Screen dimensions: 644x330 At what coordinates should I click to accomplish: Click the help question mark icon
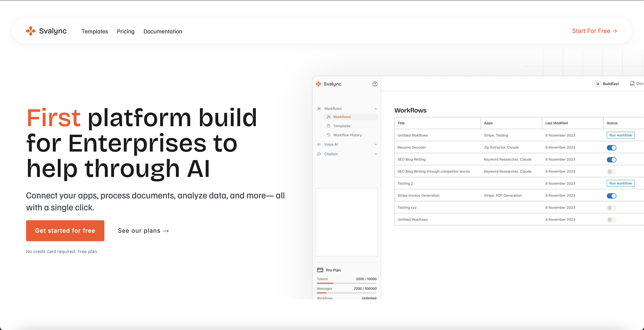[x=375, y=84]
